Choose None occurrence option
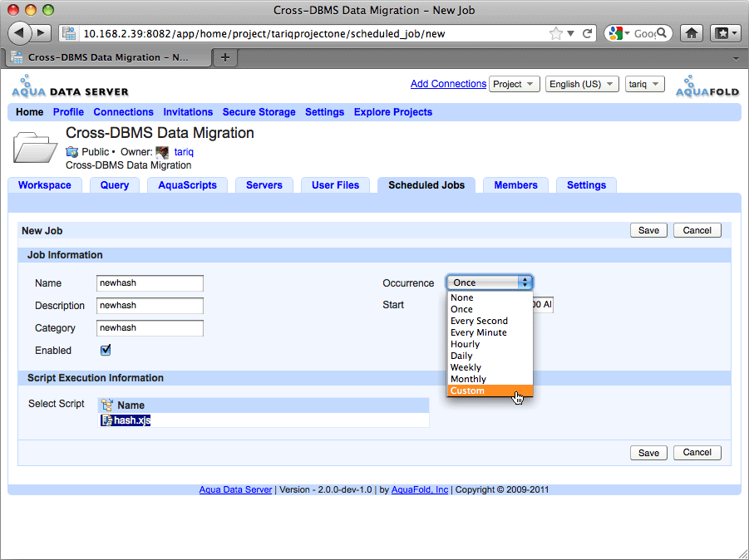 tap(490, 297)
